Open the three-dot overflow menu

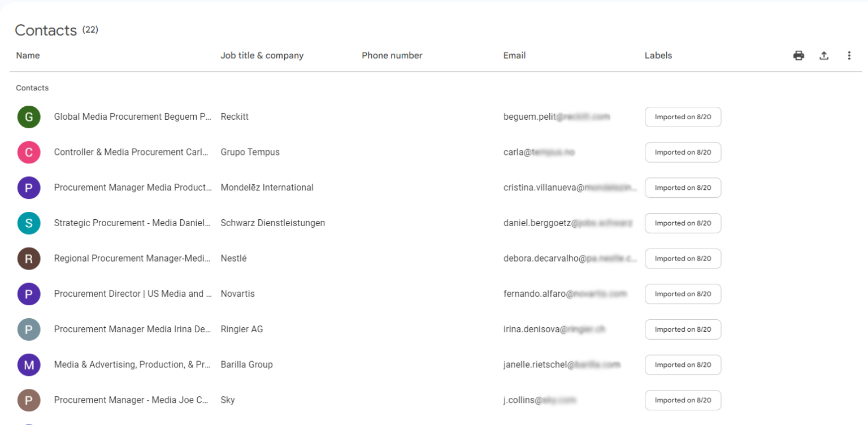[849, 55]
